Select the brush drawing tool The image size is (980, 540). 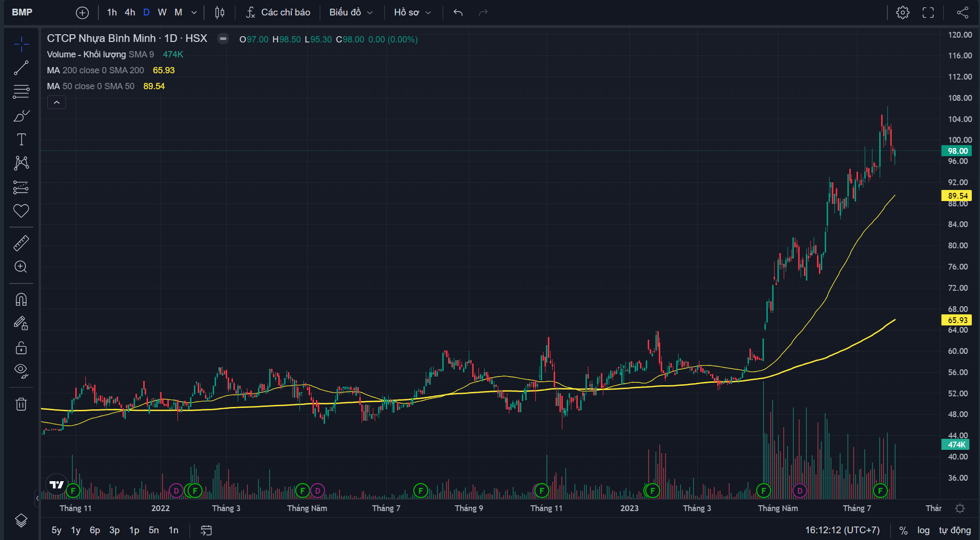21,116
